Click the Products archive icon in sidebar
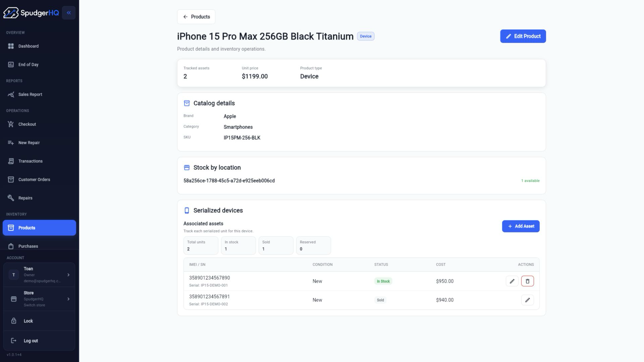This screenshot has height=362, width=644. coord(11,228)
